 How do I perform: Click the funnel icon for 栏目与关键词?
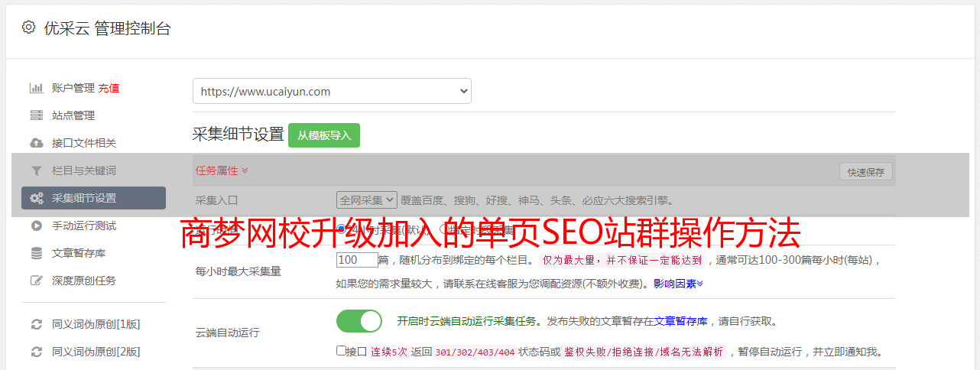point(36,170)
